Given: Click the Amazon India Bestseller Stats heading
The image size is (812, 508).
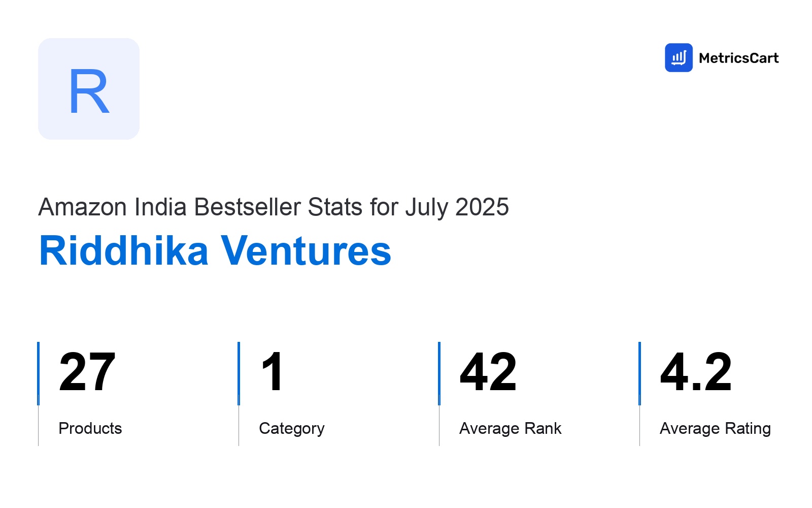Looking at the screenshot, I should pyautogui.click(x=274, y=207).
